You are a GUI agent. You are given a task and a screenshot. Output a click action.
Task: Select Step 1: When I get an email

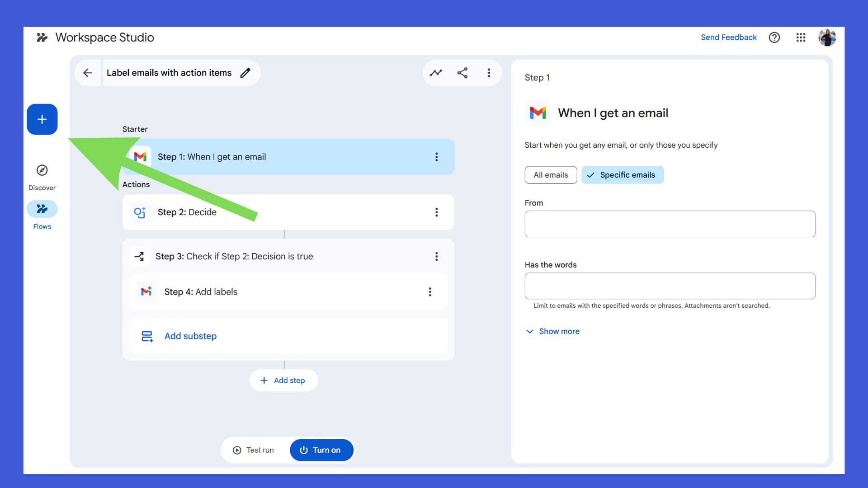(288, 157)
